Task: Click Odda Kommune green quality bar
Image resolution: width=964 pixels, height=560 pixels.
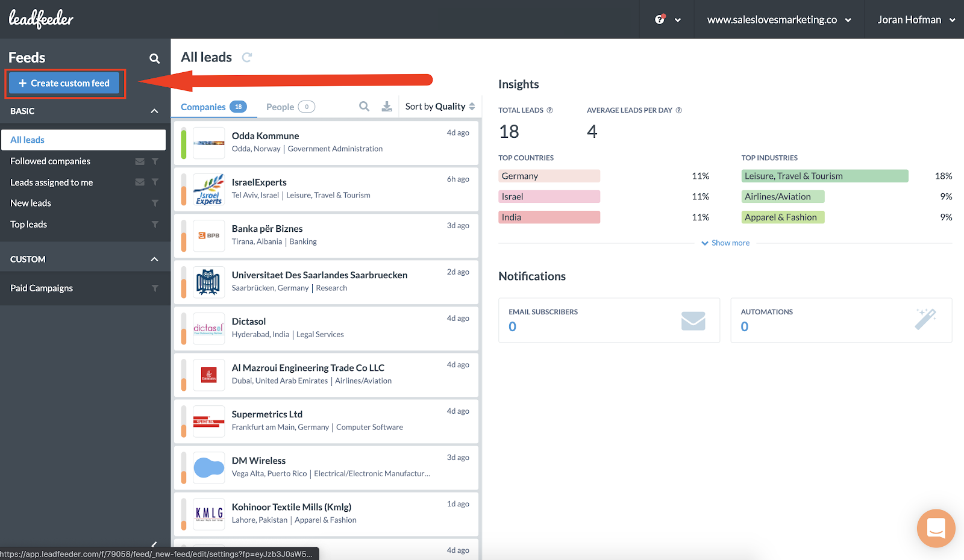Action: coord(184,143)
